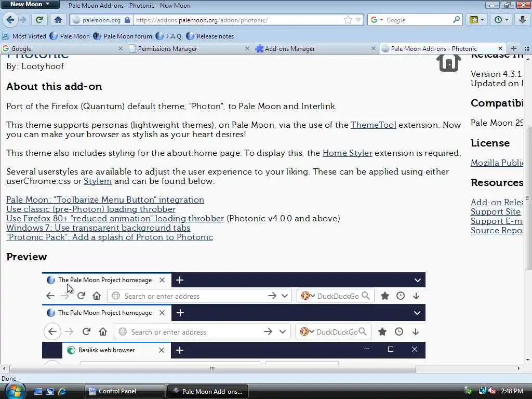Viewport: 532px width, 399px height.
Task: Click the Photonic theme preview image
Action: [x=233, y=317]
